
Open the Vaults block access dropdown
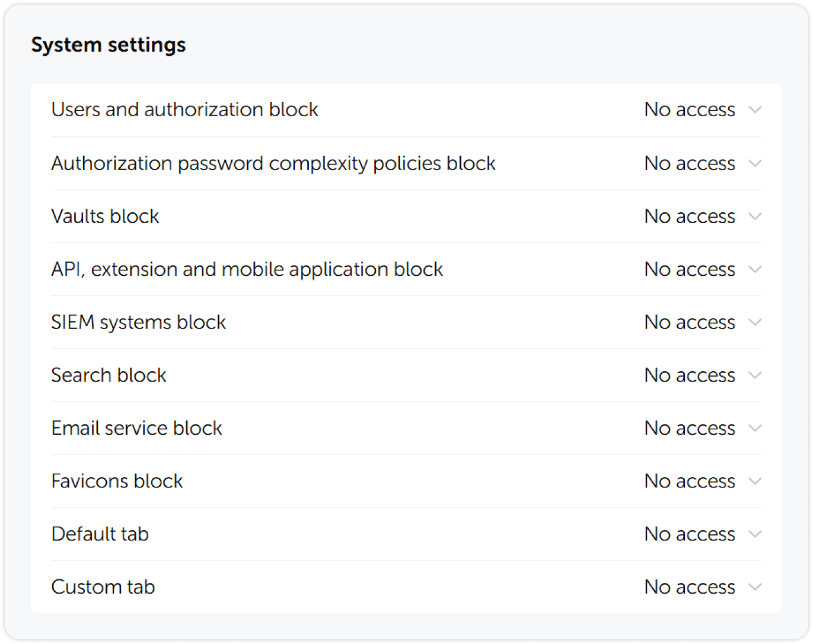pos(755,216)
